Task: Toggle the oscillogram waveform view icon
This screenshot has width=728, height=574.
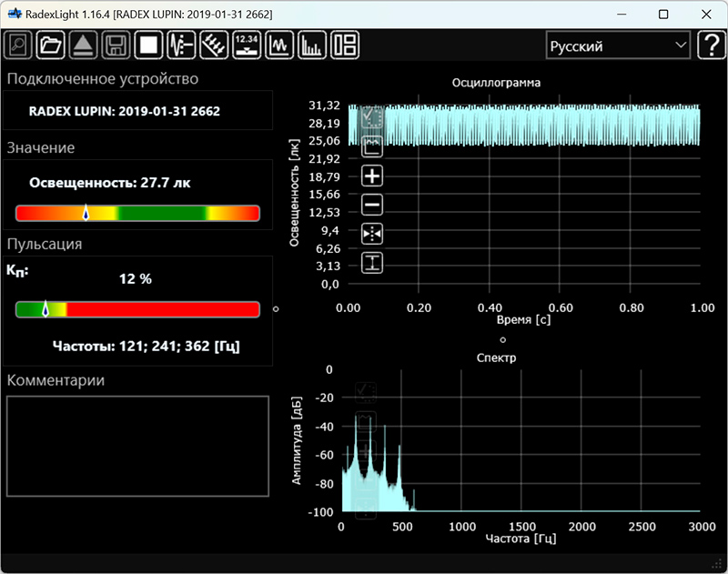Action: pyautogui.click(x=279, y=45)
